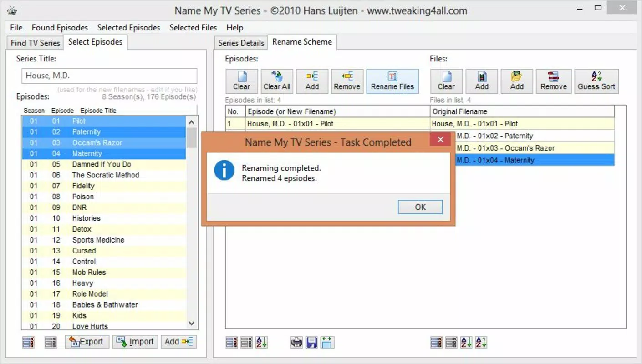Select The Socratic Method episode
Screen dimensions: 642x364
[x=104, y=175]
